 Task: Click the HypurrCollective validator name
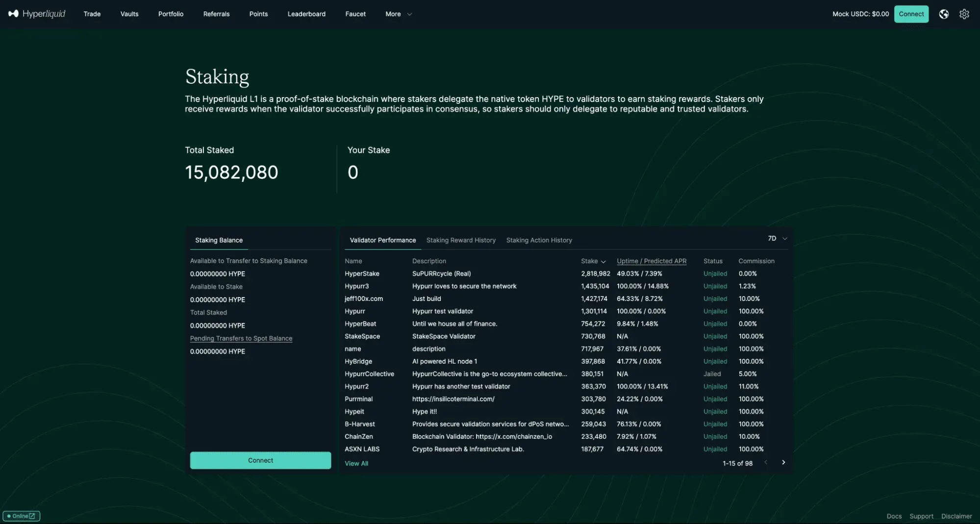[369, 374]
